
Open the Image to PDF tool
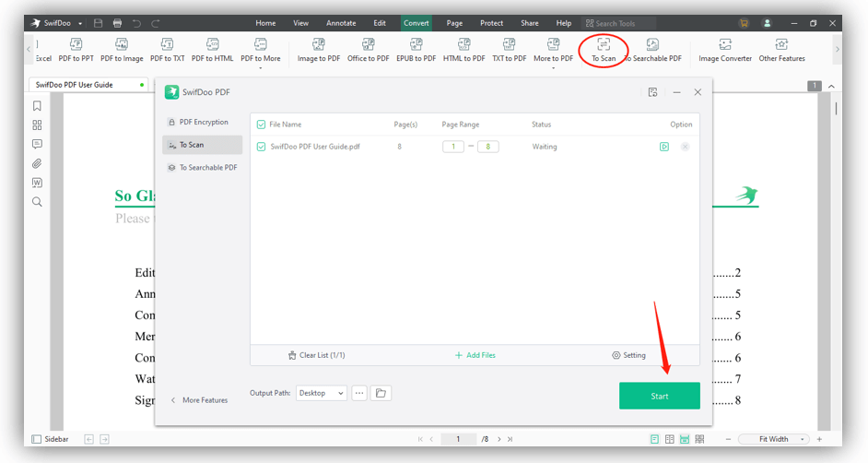tap(319, 50)
